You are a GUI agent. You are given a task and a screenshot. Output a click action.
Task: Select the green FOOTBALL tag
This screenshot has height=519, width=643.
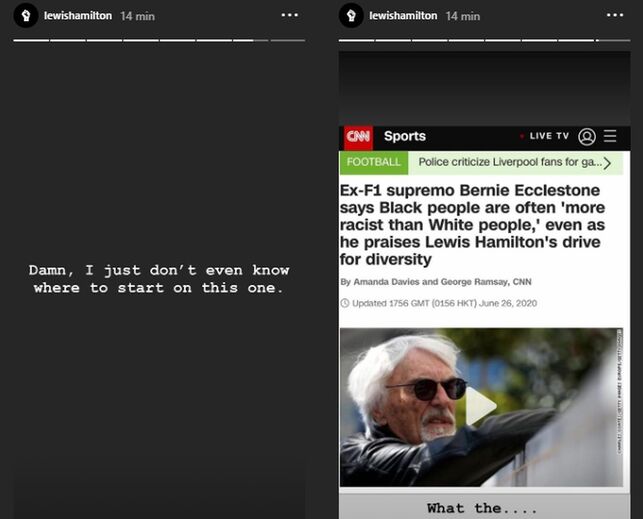(374, 162)
